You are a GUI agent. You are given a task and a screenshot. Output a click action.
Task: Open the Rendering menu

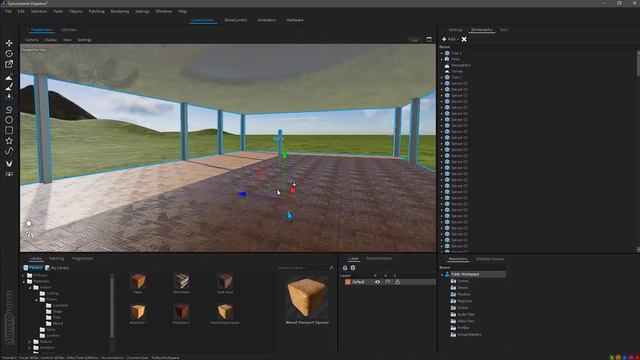coord(120,11)
